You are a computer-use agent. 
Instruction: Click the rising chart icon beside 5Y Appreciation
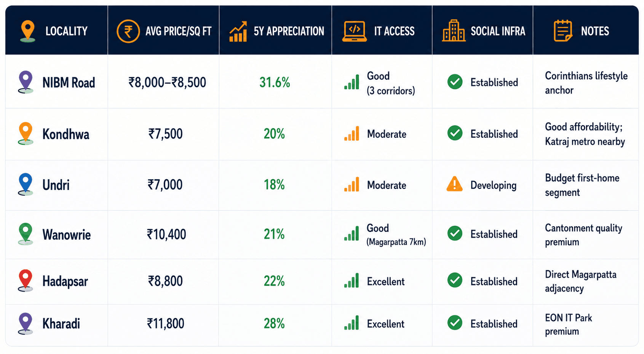point(238,31)
